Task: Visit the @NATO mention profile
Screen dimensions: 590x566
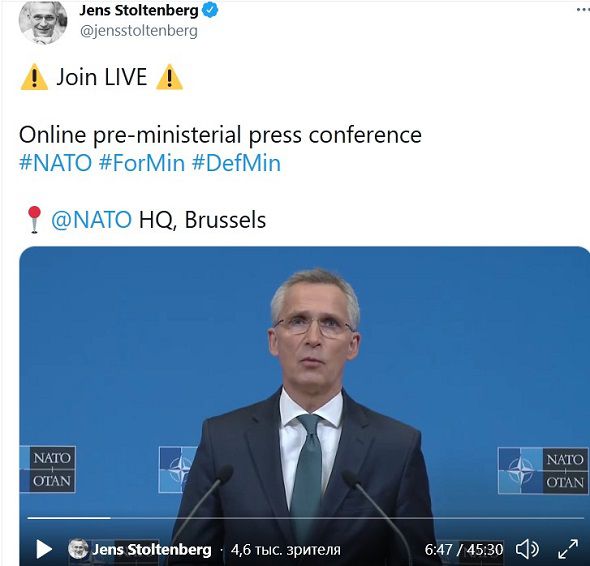Action: pyautogui.click(x=91, y=220)
